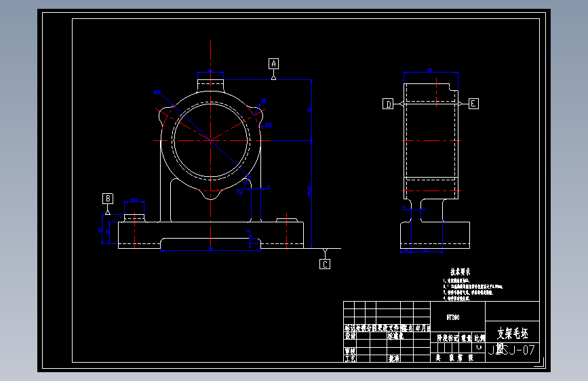Select the drawing number JSJ-07
The height and width of the screenshot is (381, 588).
(x=511, y=350)
